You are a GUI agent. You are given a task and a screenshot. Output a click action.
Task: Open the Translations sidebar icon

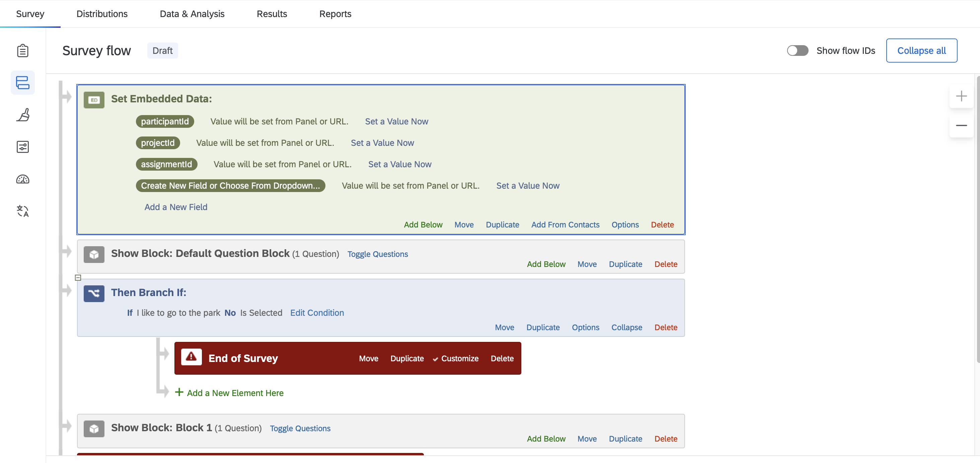(x=23, y=211)
